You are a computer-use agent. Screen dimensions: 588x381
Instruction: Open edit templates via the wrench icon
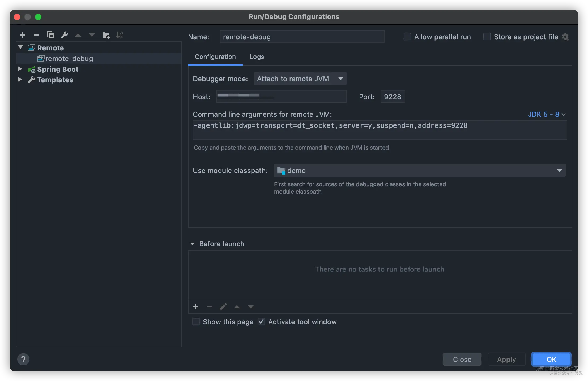pos(64,35)
